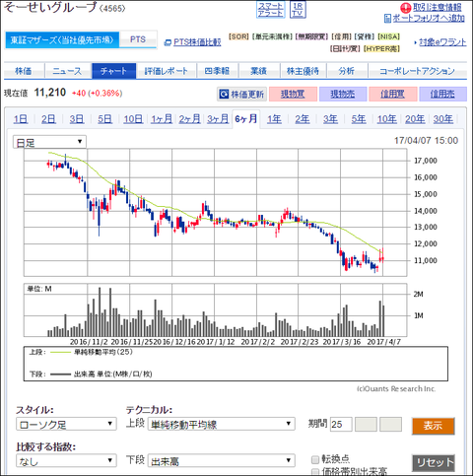
Task: Open the 日足 interval dropdown
Action: (49, 142)
